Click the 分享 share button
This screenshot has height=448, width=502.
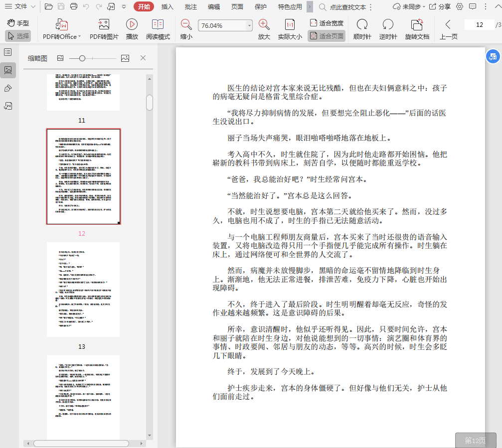(x=440, y=6)
